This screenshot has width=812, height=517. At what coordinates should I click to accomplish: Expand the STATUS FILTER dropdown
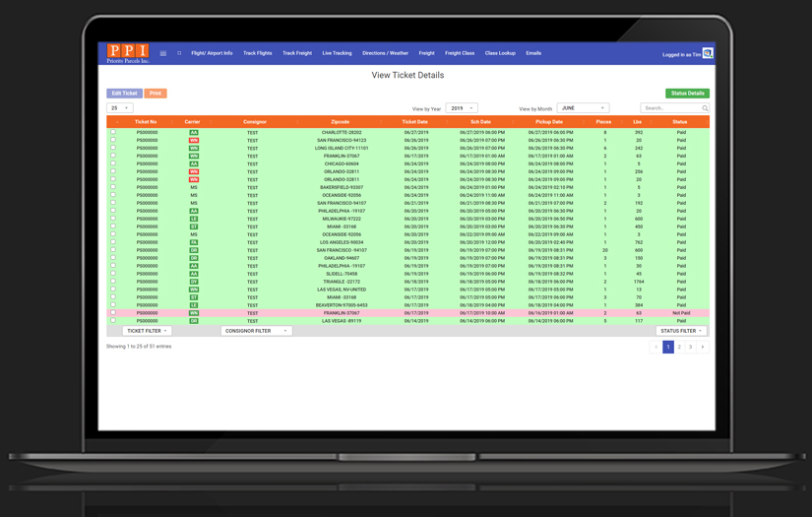681,331
